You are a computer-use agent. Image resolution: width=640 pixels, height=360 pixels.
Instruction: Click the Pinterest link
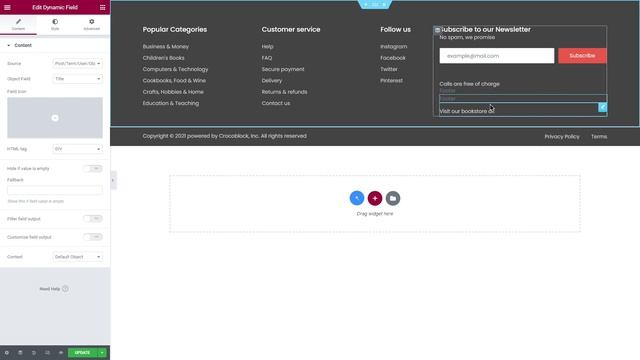click(391, 80)
